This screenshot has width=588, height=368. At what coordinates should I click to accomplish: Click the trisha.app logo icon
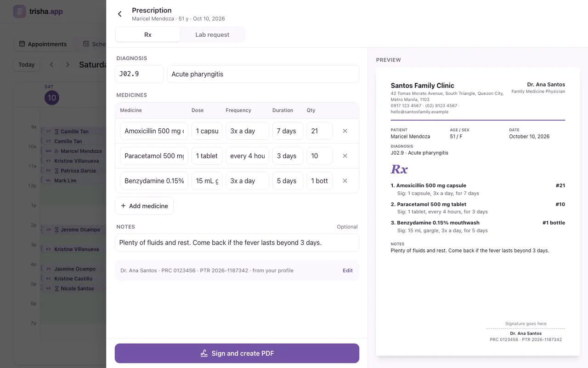tap(19, 11)
